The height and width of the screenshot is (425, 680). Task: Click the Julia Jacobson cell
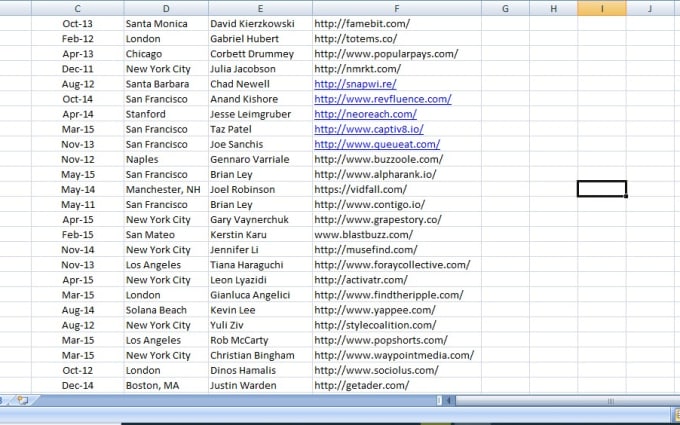coord(260,69)
